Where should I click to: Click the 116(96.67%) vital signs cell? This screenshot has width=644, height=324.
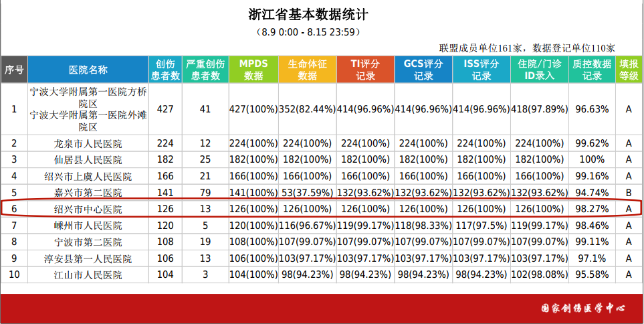coord(307,226)
